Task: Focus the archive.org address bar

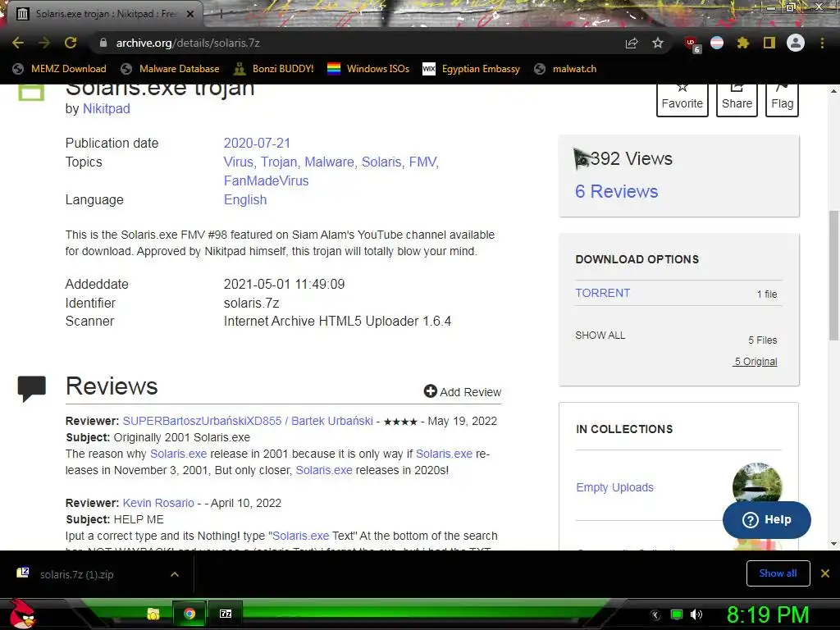Action: pos(354,43)
